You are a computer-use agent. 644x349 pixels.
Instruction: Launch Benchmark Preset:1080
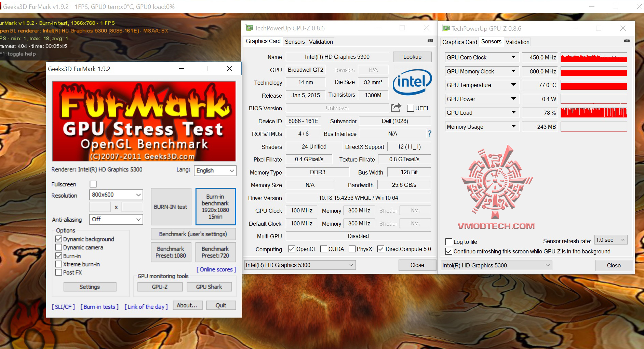coord(171,252)
